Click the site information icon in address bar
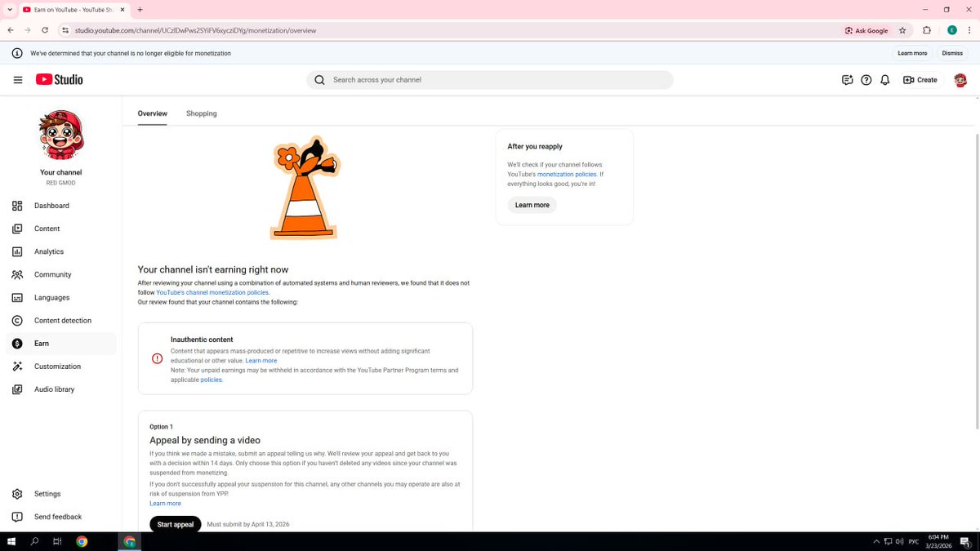This screenshot has width=980, height=551. point(65,30)
